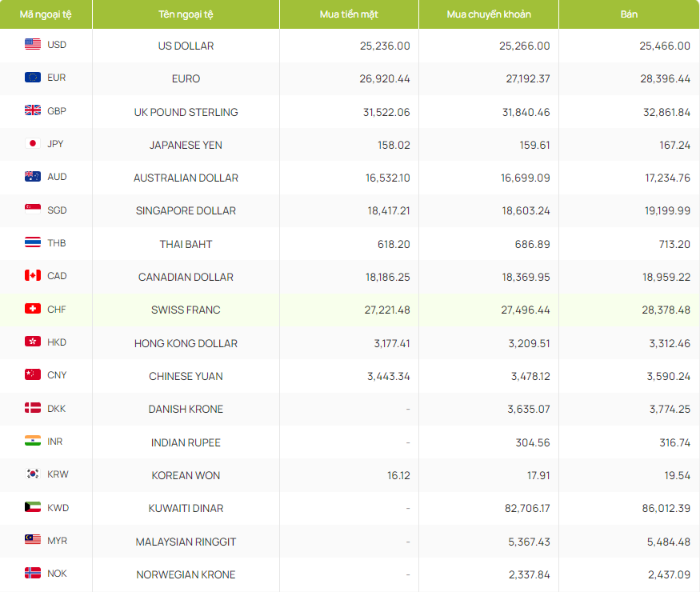Click USD sell price 25,466.00

point(664,46)
